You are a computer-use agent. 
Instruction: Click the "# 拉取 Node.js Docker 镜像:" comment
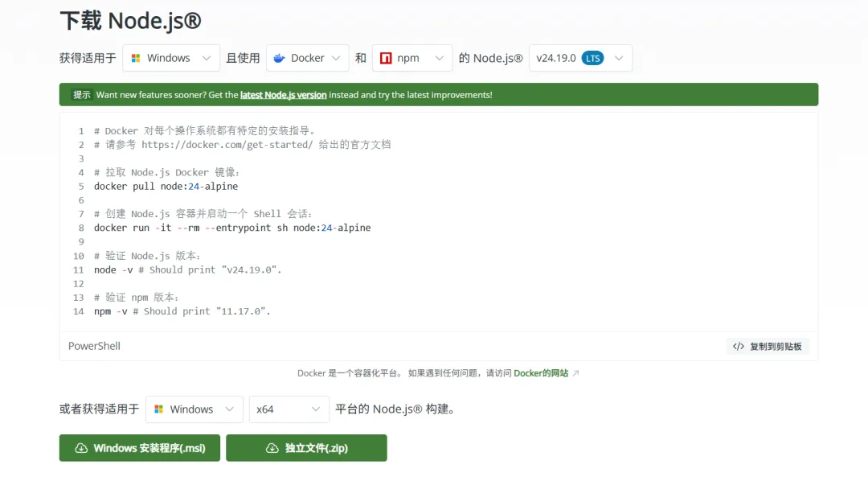(166, 172)
